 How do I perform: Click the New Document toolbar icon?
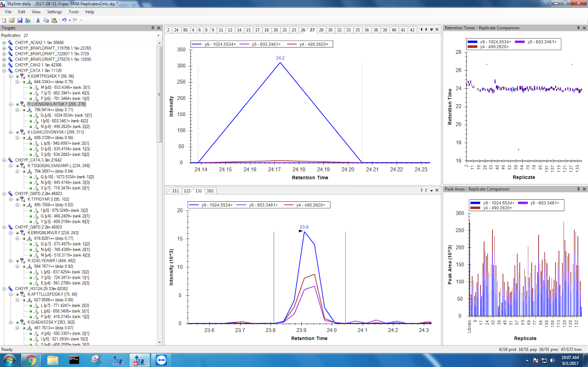[x=4, y=20]
